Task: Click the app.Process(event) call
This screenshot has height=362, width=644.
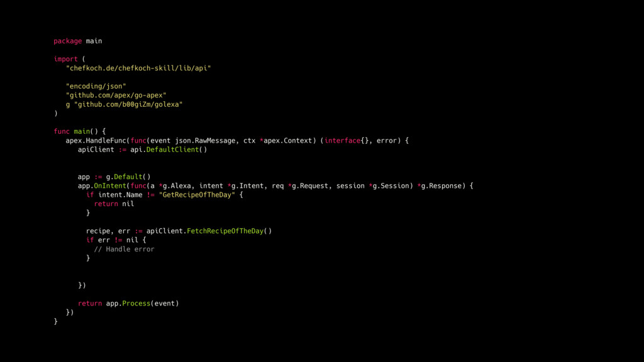Action: [x=142, y=304]
